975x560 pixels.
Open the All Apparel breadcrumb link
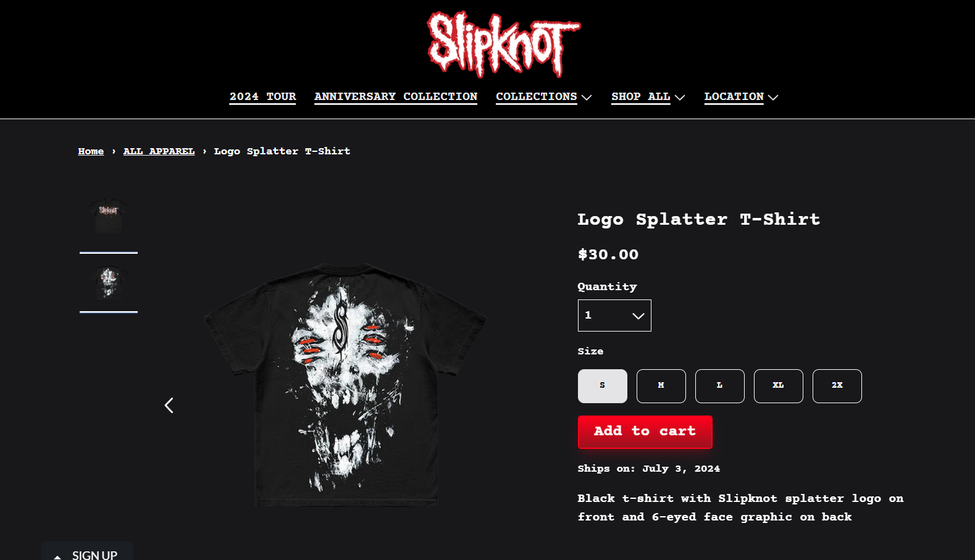159,151
